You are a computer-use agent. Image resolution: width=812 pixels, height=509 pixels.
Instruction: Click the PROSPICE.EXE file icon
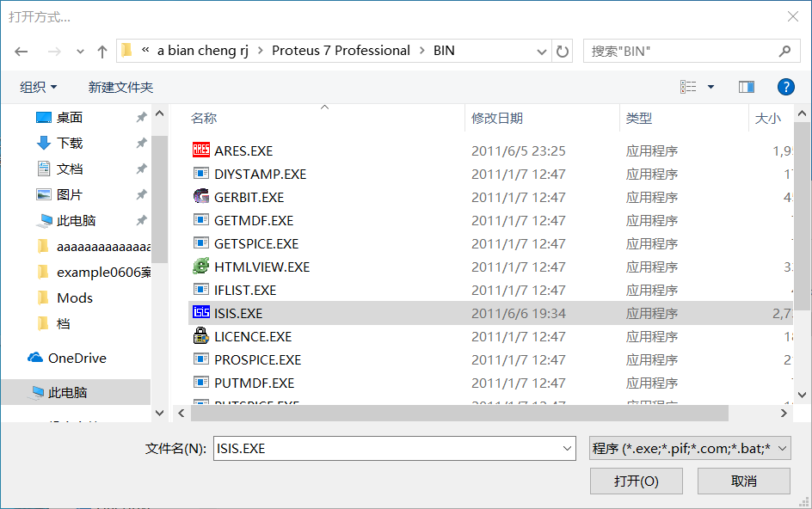pos(201,359)
